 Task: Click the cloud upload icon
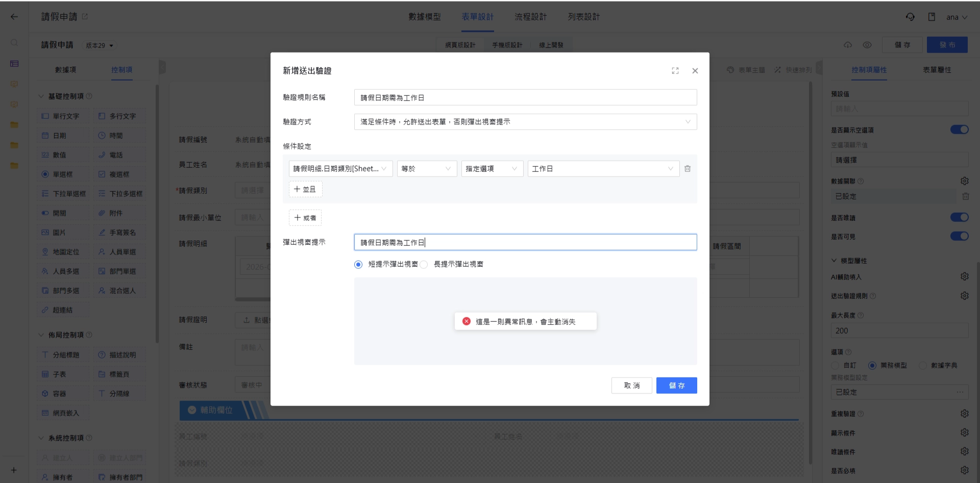click(848, 45)
